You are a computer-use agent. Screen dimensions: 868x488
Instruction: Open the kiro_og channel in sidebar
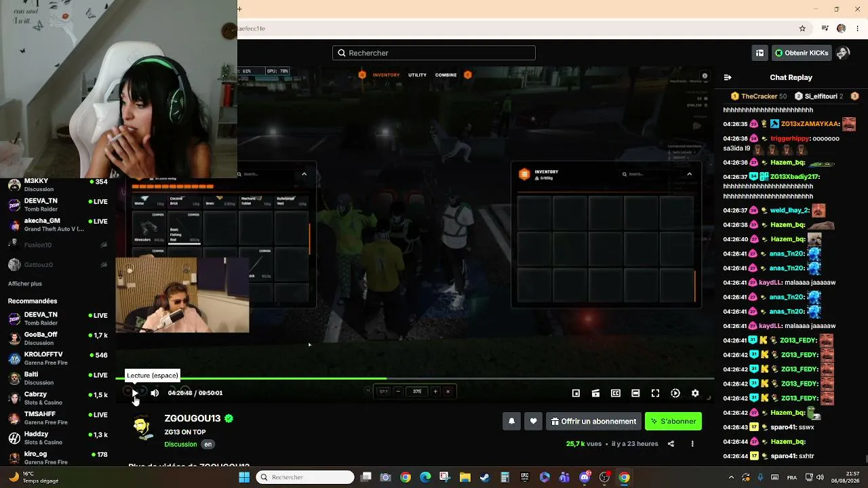[x=58, y=457]
